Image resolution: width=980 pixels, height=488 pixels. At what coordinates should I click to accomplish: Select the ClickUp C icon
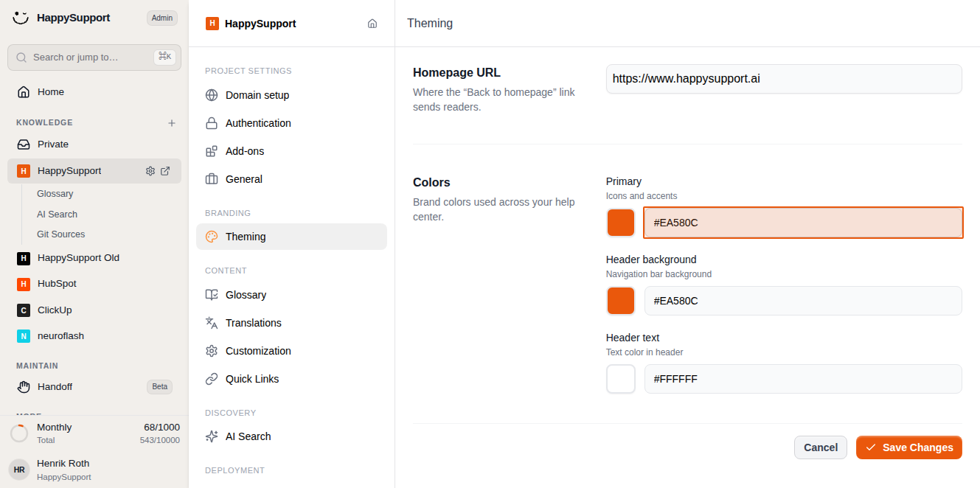(24, 310)
